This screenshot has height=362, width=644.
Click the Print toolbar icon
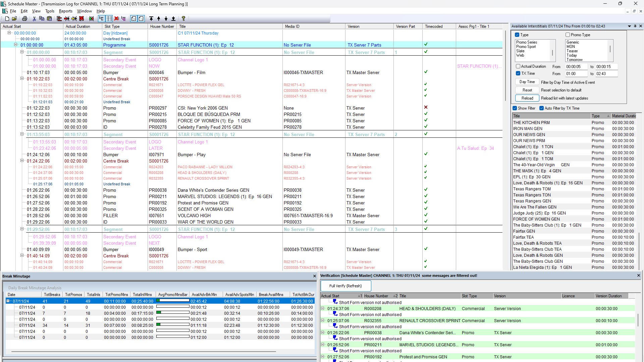click(x=24, y=19)
